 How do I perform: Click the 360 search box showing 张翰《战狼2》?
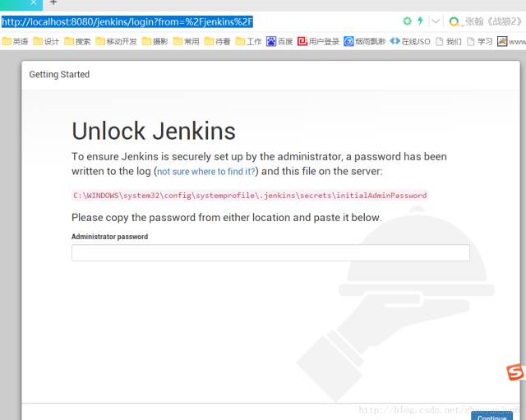[x=487, y=21]
